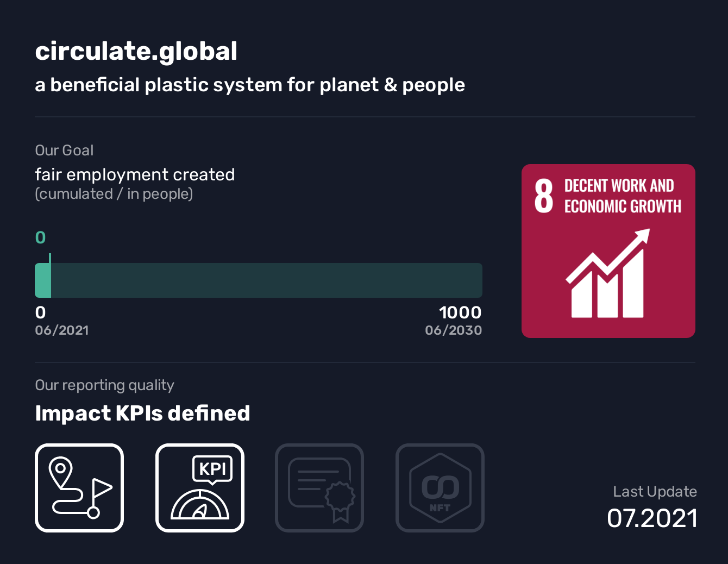Click the Impact KPIs defined heading
The width and height of the screenshot is (728, 564).
pos(142,413)
